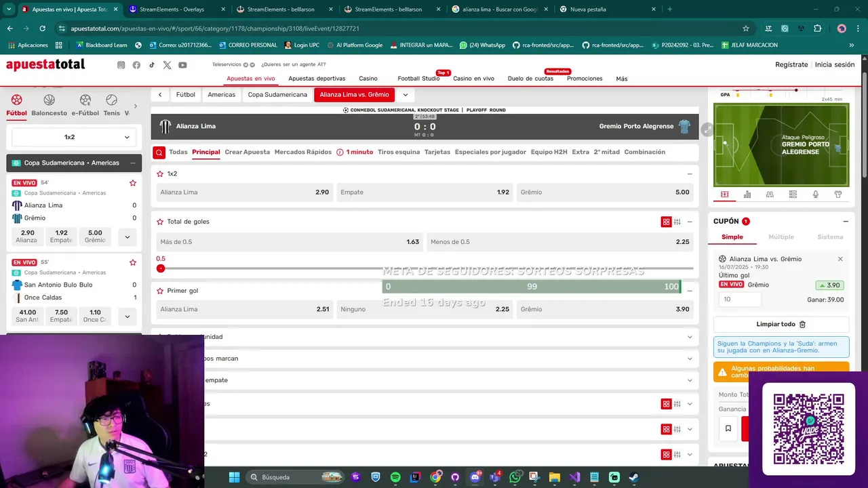Image resolution: width=868 pixels, height=488 pixels.
Task: Open the match selector dropdown chevron in breadcrumb
Action: [405, 95]
